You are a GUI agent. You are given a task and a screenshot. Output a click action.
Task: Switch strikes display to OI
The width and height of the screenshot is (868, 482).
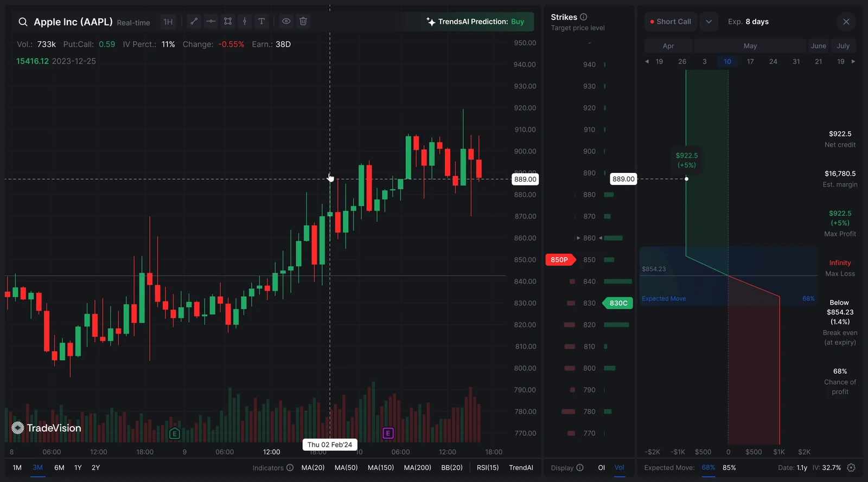[602, 467]
